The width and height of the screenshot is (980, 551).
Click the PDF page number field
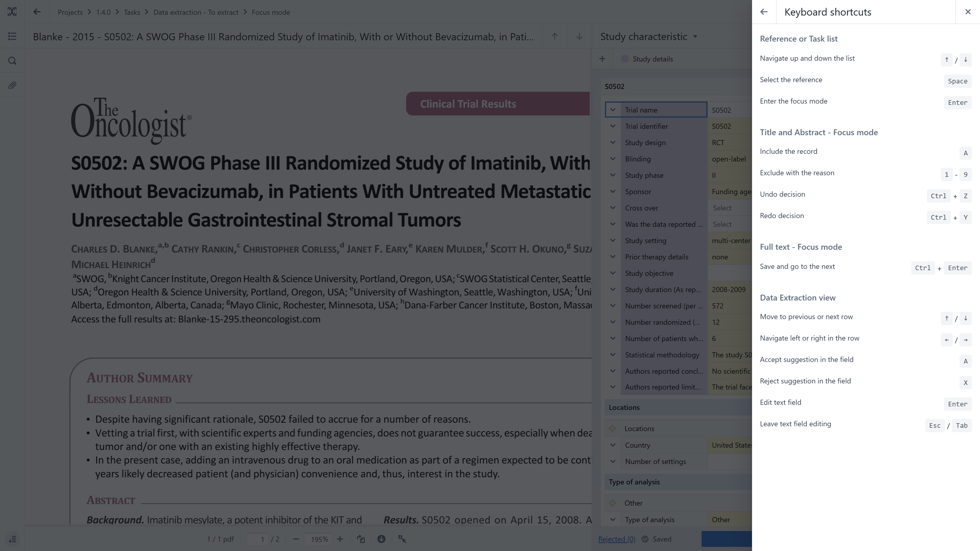258,539
